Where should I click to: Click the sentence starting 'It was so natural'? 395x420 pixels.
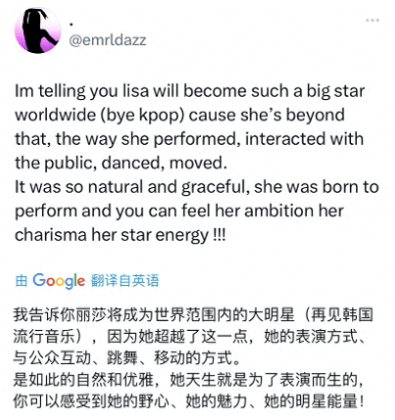point(197,187)
